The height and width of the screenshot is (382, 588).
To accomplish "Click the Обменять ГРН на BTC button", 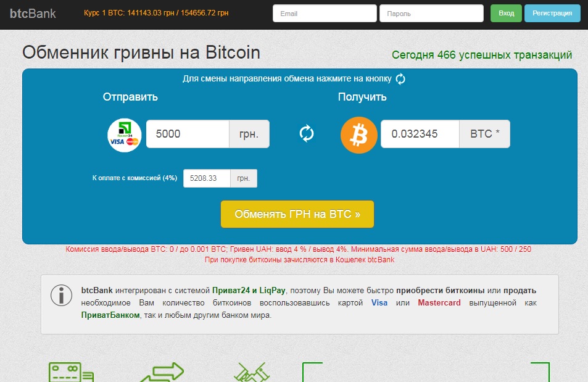I will pos(297,214).
